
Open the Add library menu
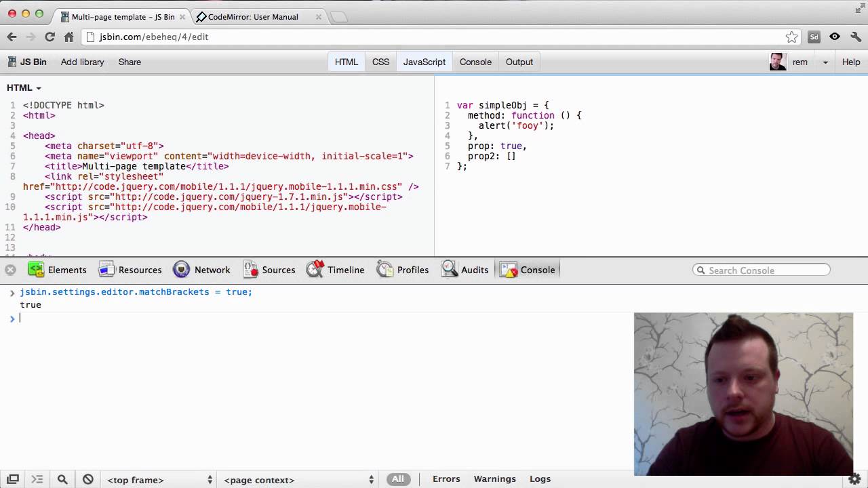[x=82, y=62]
